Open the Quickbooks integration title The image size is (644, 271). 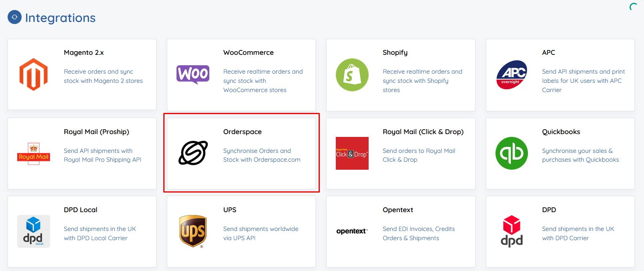coord(561,132)
